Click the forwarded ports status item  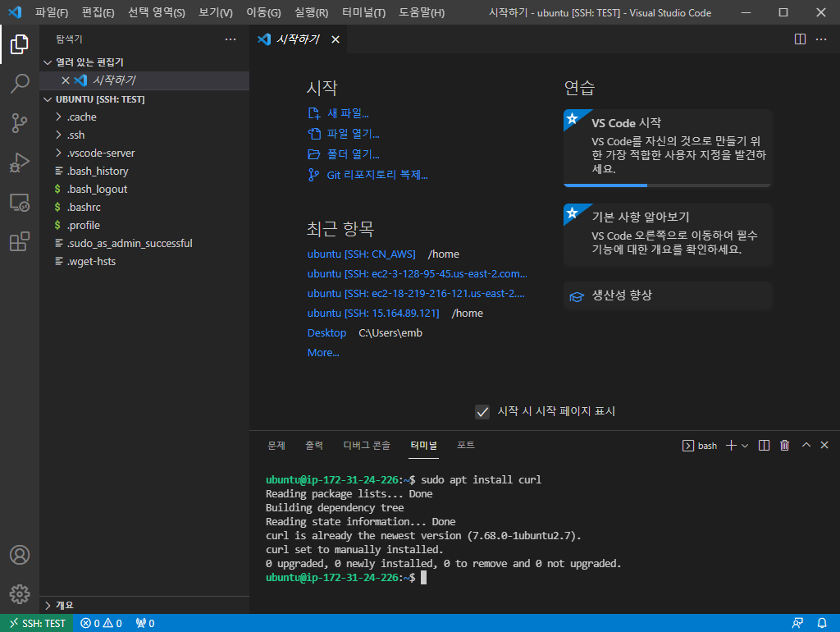145,623
